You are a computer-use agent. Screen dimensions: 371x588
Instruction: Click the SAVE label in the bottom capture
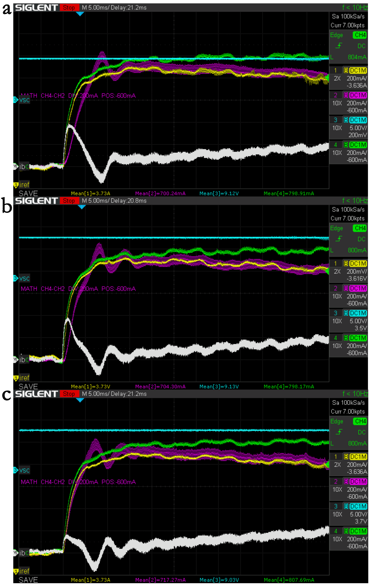click(x=28, y=580)
